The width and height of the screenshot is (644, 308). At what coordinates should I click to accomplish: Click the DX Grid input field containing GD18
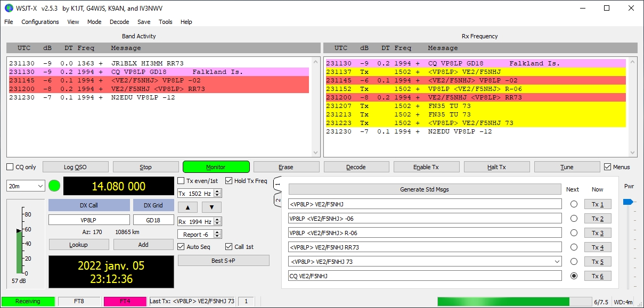click(x=153, y=220)
